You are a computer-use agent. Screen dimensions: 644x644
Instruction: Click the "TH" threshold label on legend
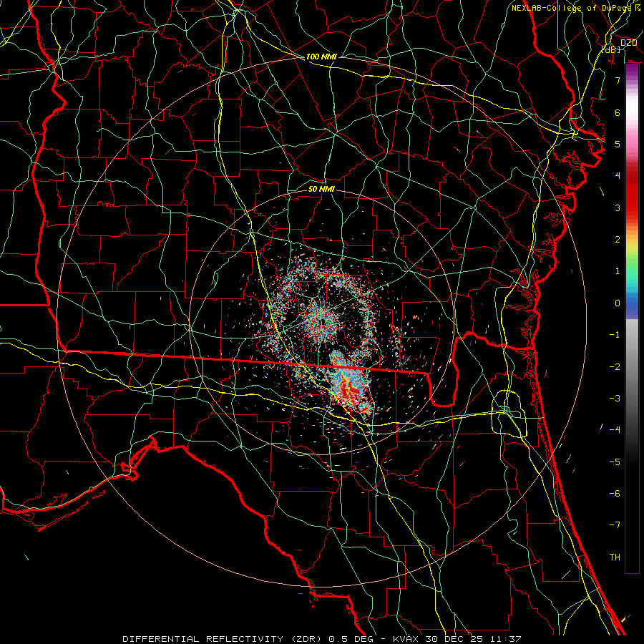pyautogui.click(x=615, y=557)
